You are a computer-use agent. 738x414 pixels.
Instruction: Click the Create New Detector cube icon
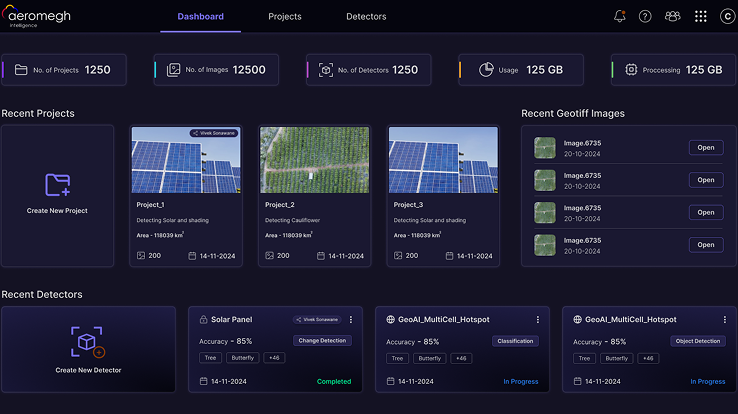88,342
